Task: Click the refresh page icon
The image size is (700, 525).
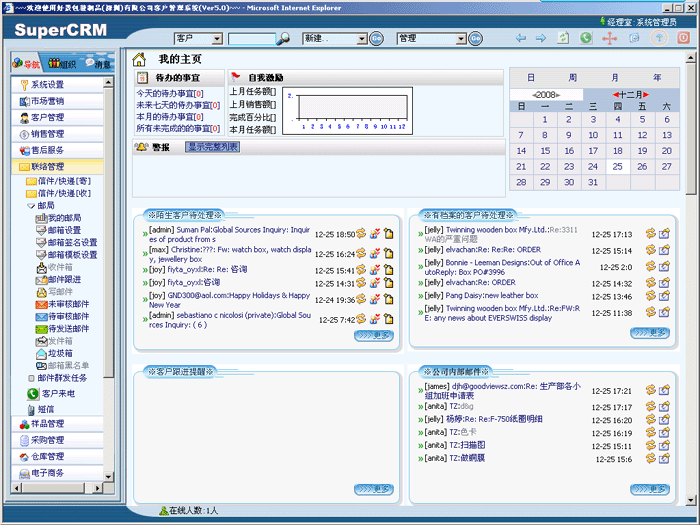Action: (563, 38)
